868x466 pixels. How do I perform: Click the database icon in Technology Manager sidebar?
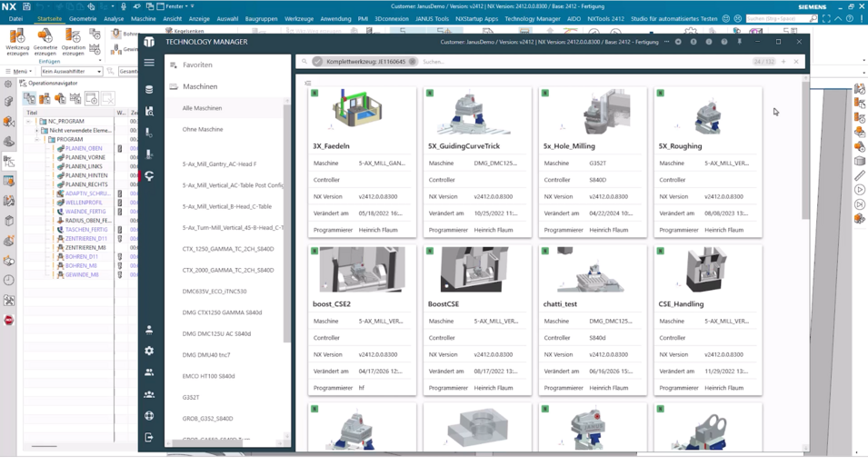tap(149, 89)
